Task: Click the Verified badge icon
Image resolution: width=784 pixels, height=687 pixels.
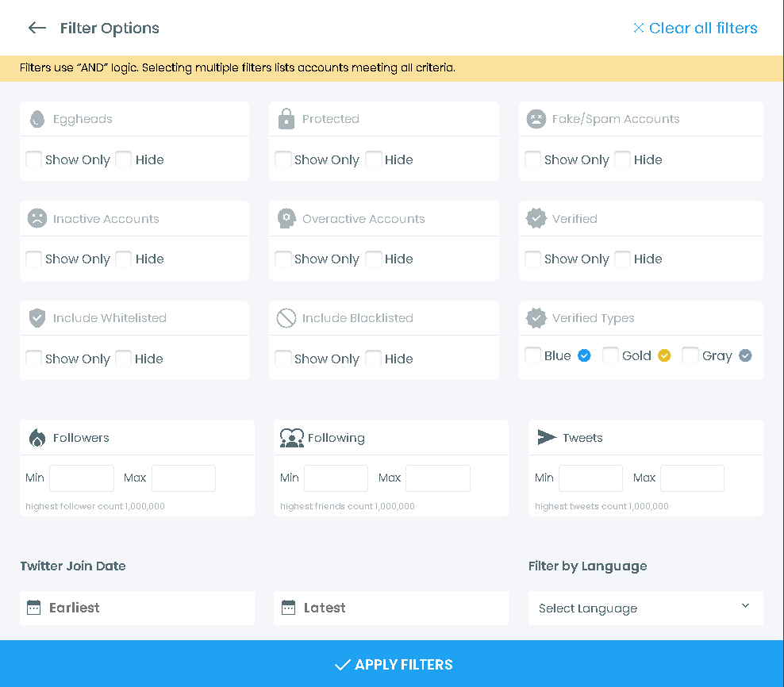Action: click(x=536, y=218)
